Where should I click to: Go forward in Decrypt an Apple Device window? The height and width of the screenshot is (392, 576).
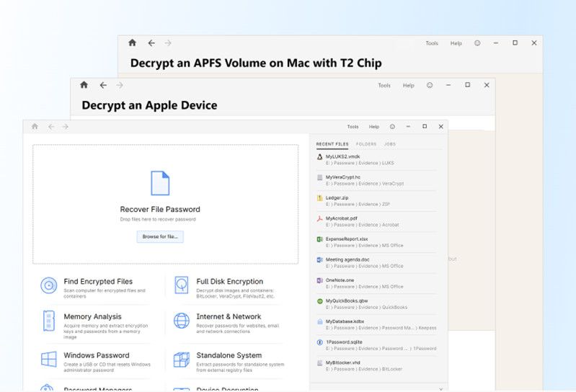pos(120,86)
